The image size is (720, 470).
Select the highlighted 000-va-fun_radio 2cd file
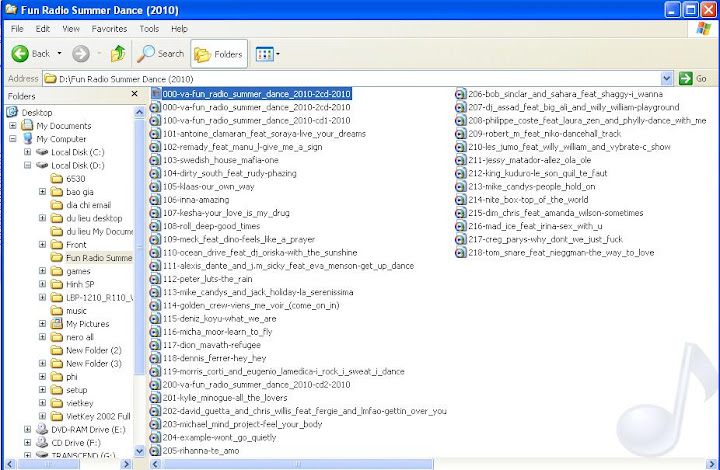[256, 94]
